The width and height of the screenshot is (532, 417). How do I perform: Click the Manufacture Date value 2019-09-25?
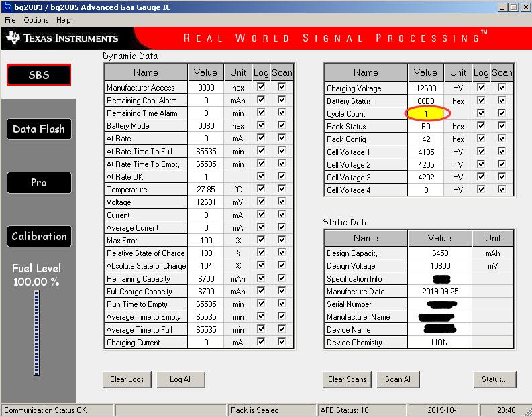[x=440, y=292]
